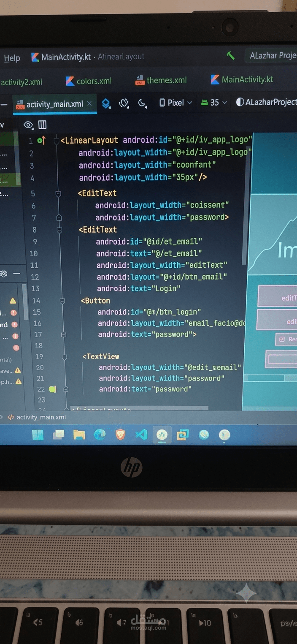The height and width of the screenshot is (644, 297).
Task: Open the ALazharProject theme selector
Action: (266, 102)
